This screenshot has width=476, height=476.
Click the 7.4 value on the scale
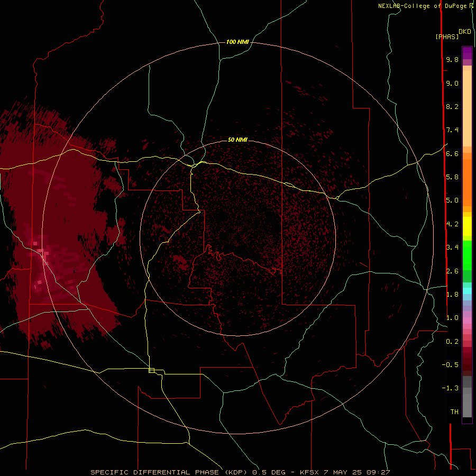[452, 130]
